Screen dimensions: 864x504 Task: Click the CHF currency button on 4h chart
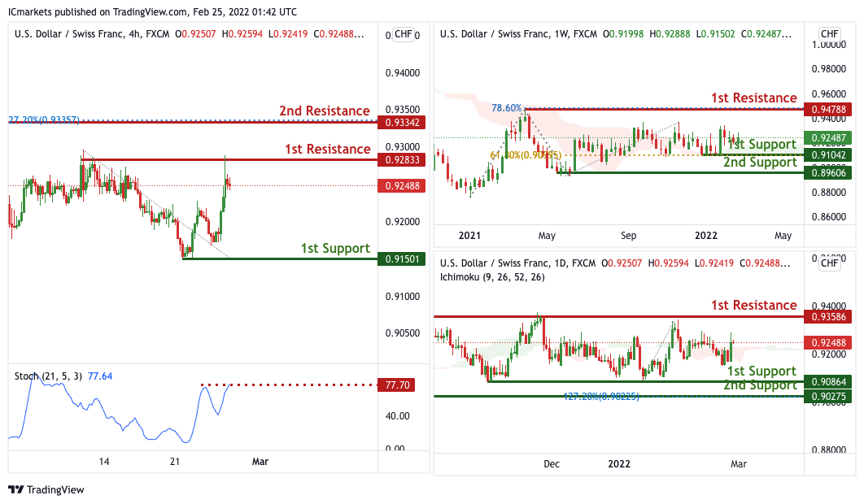[x=404, y=34]
